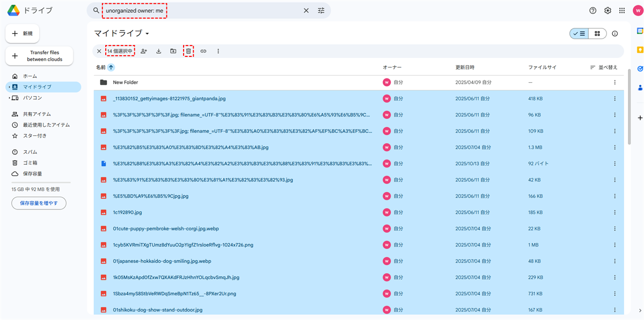
Task: Open settings gear icon
Action: point(608,10)
